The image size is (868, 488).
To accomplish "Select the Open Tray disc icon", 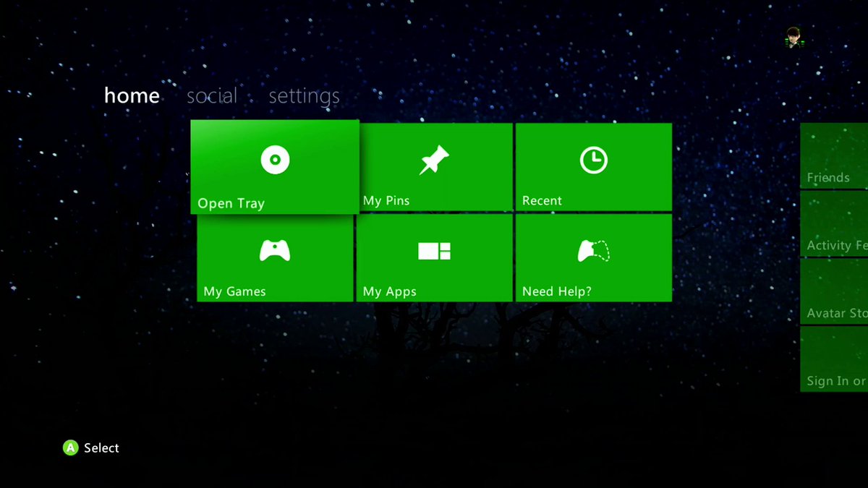I will tap(275, 159).
